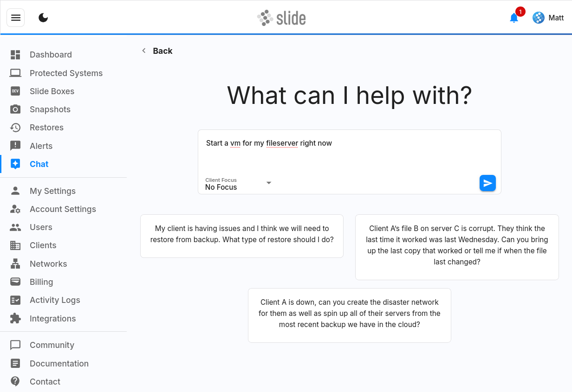Open the notifications bell
The height and width of the screenshot is (392, 572).
513,18
